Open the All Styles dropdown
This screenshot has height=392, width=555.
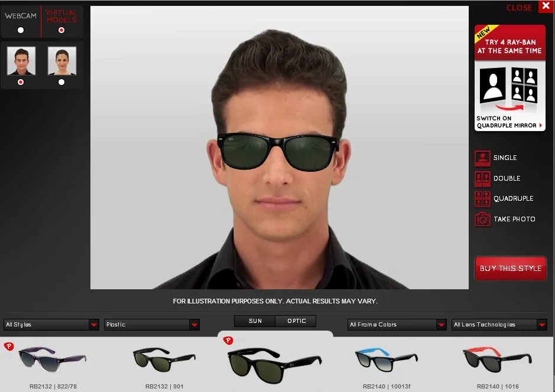click(51, 324)
